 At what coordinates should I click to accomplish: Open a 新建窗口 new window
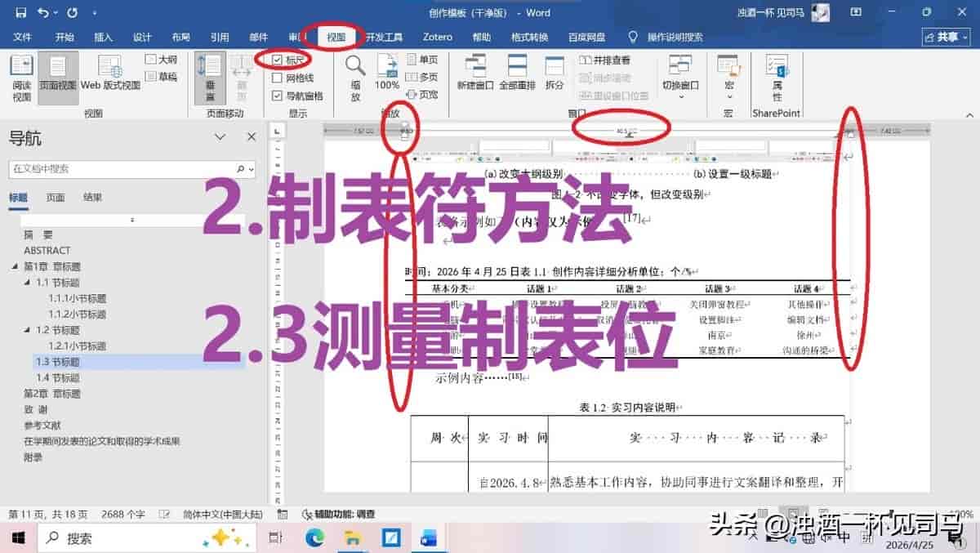pyautogui.click(x=475, y=73)
